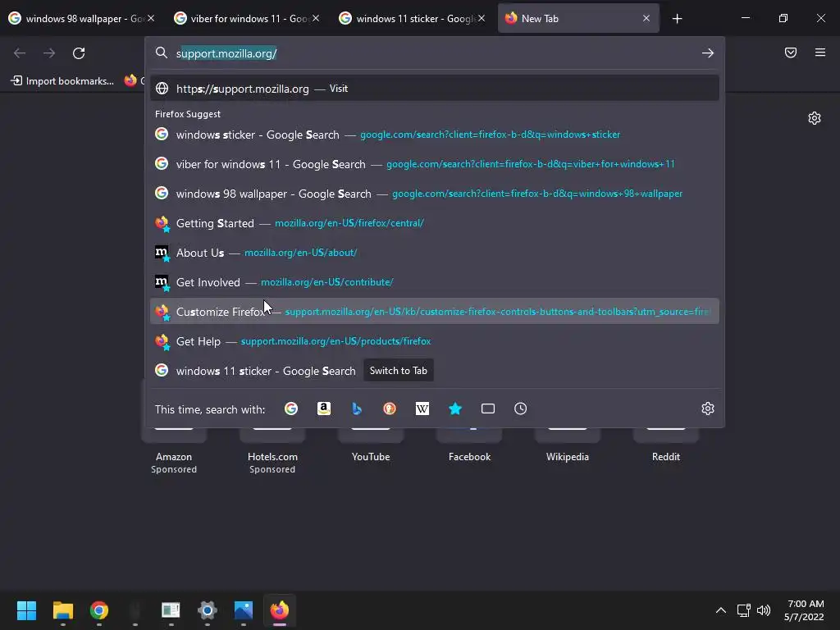Open windows 98 wallpaper search suggestion
The image size is (840, 630).
(435, 194)
